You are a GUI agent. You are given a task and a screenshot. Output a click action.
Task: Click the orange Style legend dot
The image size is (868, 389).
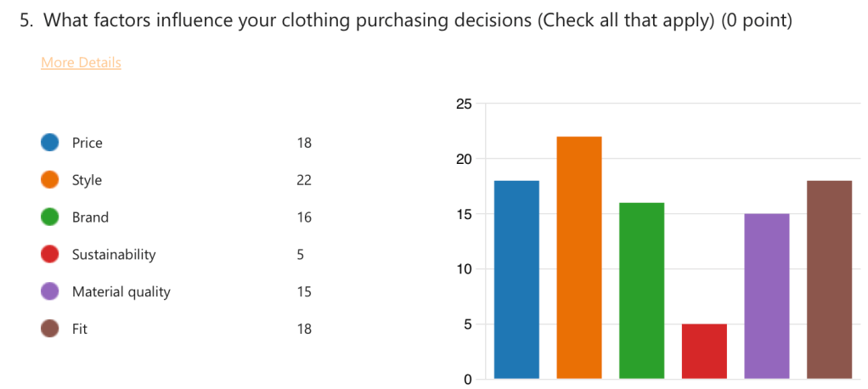[50, 180]
